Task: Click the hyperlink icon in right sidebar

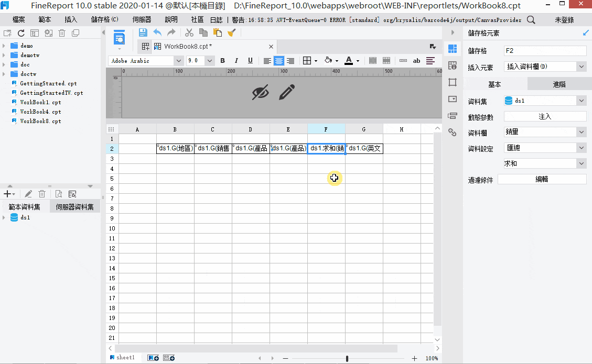Action: click(x=453, y=132)
